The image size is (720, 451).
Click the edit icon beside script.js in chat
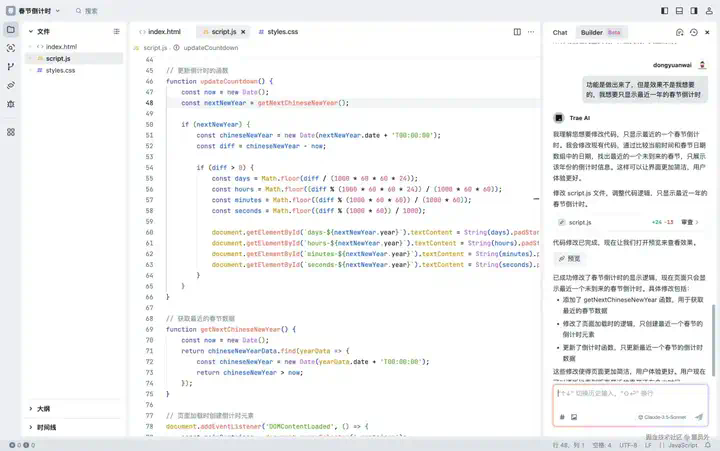click(561, 222)
